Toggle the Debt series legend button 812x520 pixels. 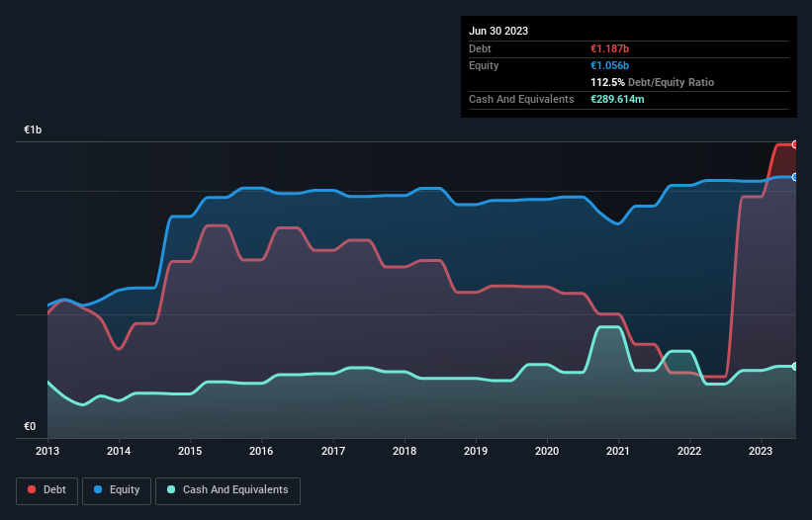[x=47, y=490]
